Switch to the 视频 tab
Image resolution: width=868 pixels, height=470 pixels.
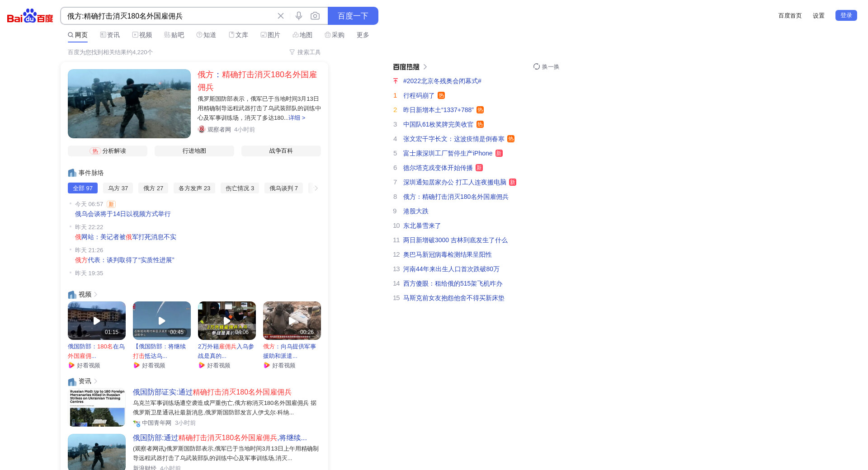(142, 35)
